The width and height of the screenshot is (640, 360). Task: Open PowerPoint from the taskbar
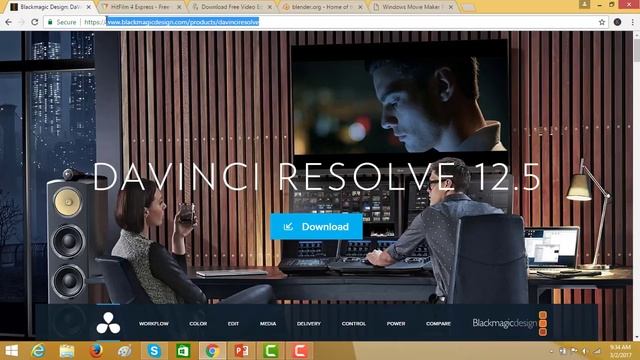coord(241,351)
